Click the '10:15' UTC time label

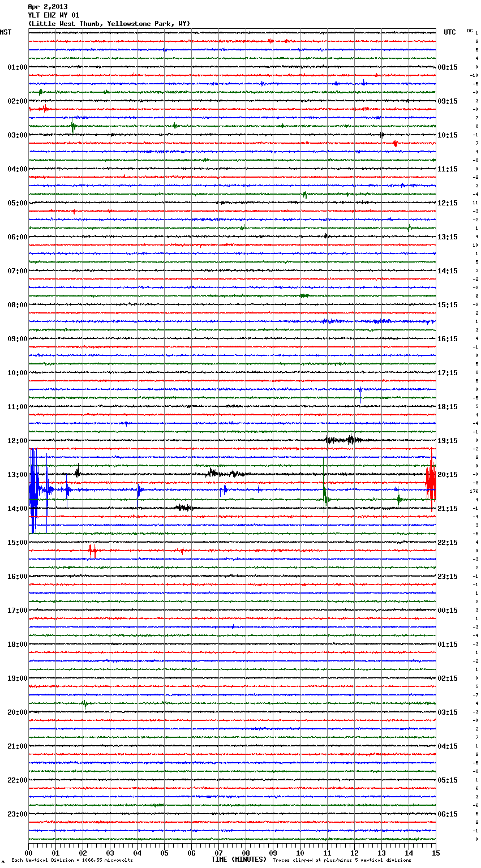[x=448, y=135]
